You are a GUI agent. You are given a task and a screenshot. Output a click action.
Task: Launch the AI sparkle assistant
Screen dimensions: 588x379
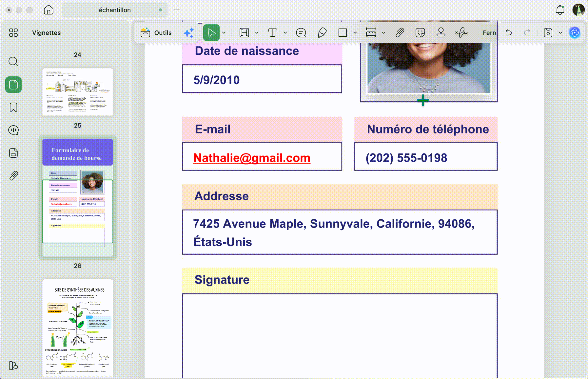(189, 32)
